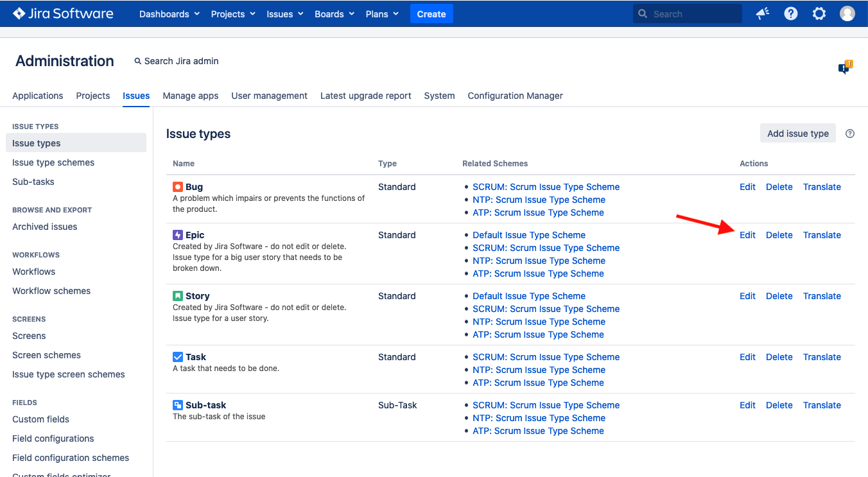Expand the Dashboards dropdown
Viewport: 868px width, 477px height.
point(169,13)
